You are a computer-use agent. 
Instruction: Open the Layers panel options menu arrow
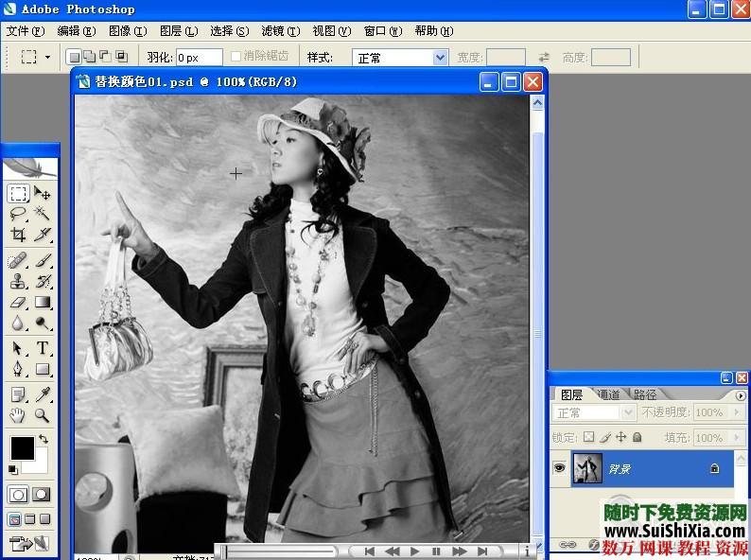tap(740, 394)
